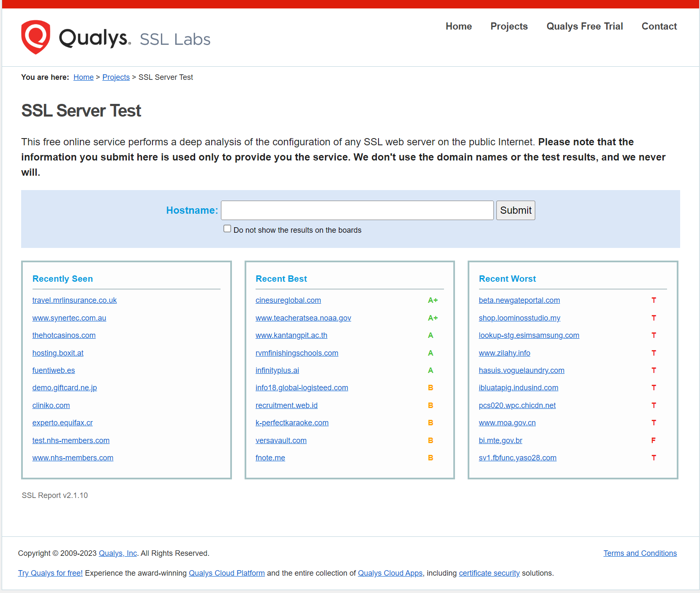
Task: Open the Projects menu item
Action: point(509,26)
